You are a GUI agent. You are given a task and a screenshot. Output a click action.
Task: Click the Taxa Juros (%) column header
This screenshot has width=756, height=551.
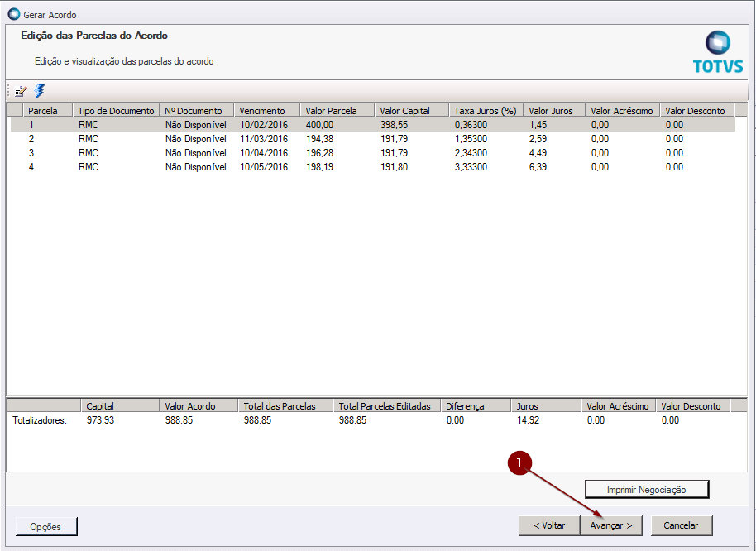pos(485,110)
